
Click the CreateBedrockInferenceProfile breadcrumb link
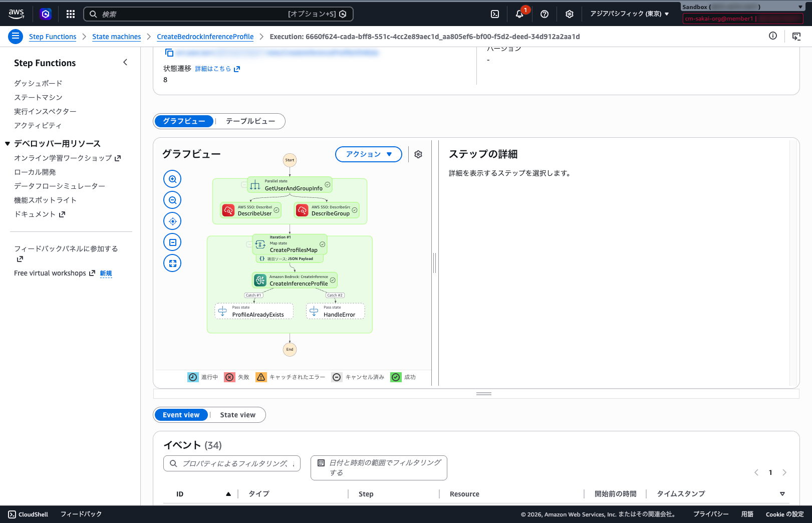click(x=205, y=37)
